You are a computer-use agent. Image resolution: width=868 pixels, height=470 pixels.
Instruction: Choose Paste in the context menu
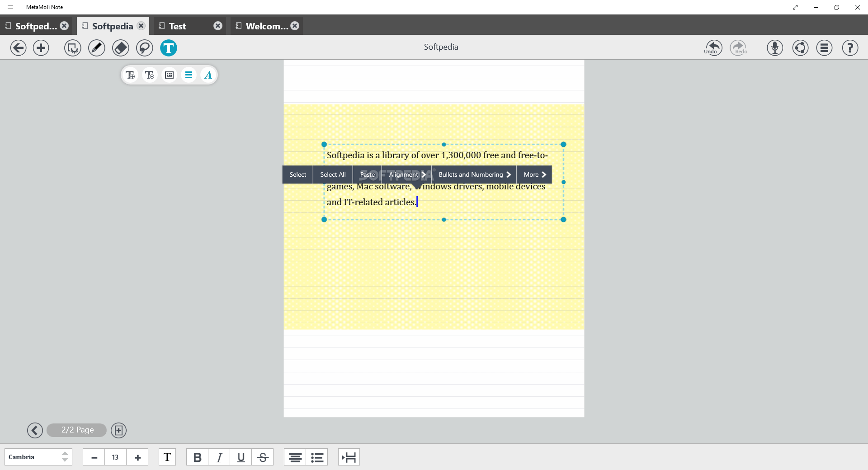coord(368,174)
